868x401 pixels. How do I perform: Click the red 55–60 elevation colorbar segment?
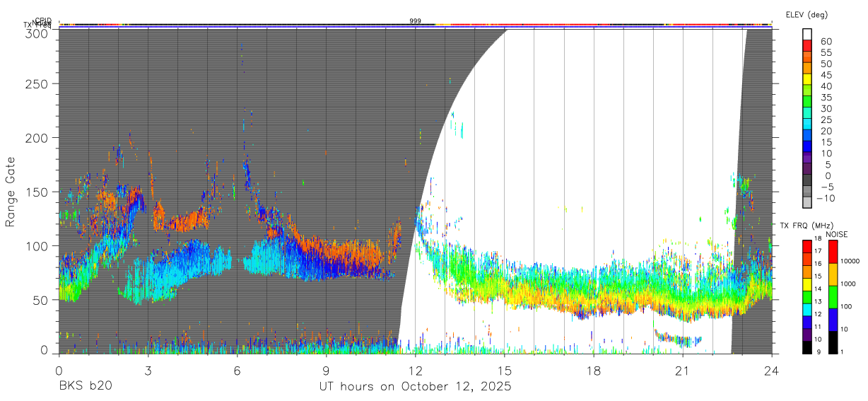(x=807, y=45)
